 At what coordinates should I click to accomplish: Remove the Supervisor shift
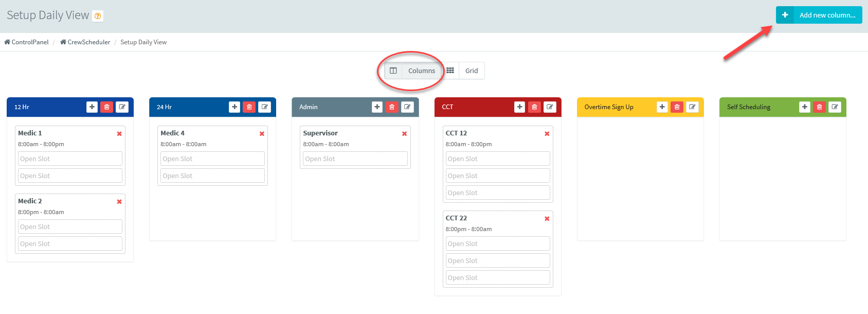pyautogui.click(x=404, y=134)
